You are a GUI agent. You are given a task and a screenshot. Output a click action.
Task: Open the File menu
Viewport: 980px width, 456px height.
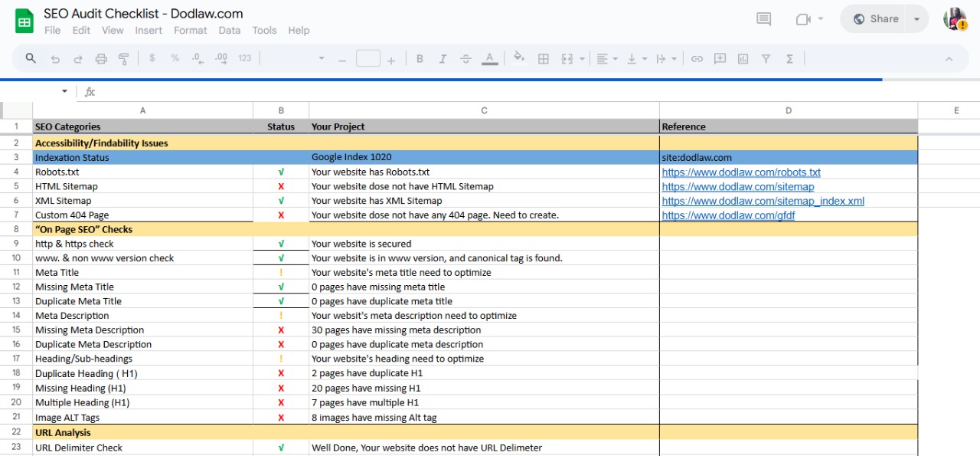[52, 31]
